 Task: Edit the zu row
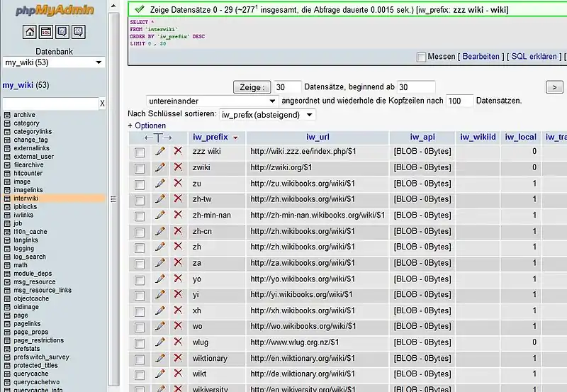[160, 184]
